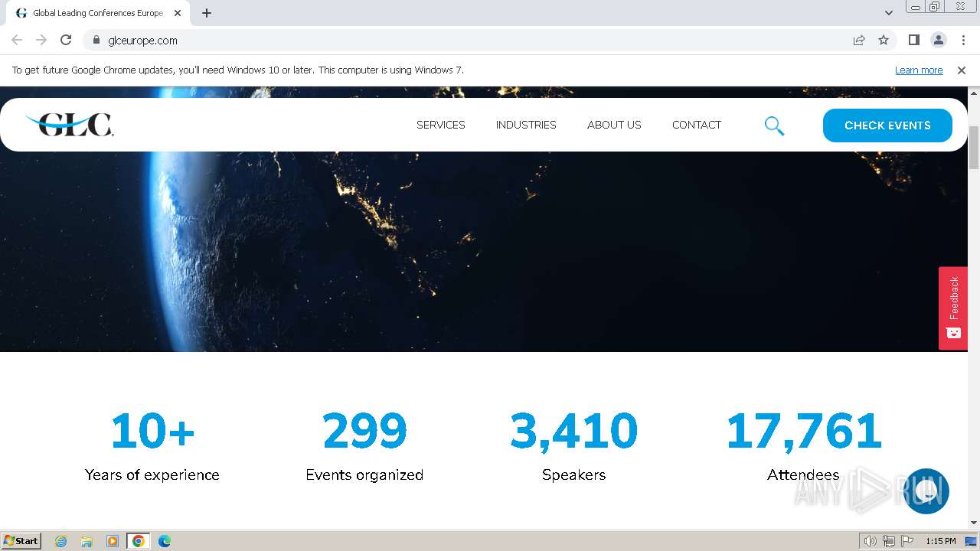Open the Learn more link
This screenshot has height=551, width=980.
pyautogui.click(x=919, y=70)
